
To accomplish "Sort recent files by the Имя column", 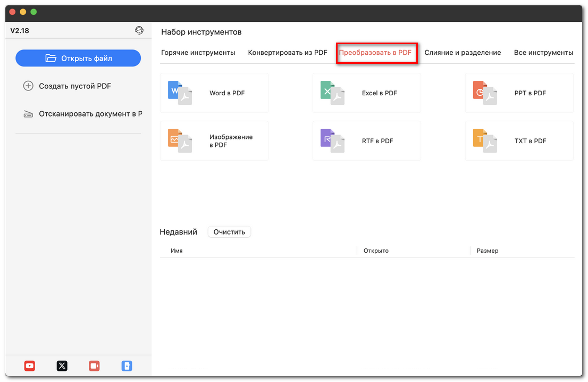I will pyautogui.click(x=177, y=250).
